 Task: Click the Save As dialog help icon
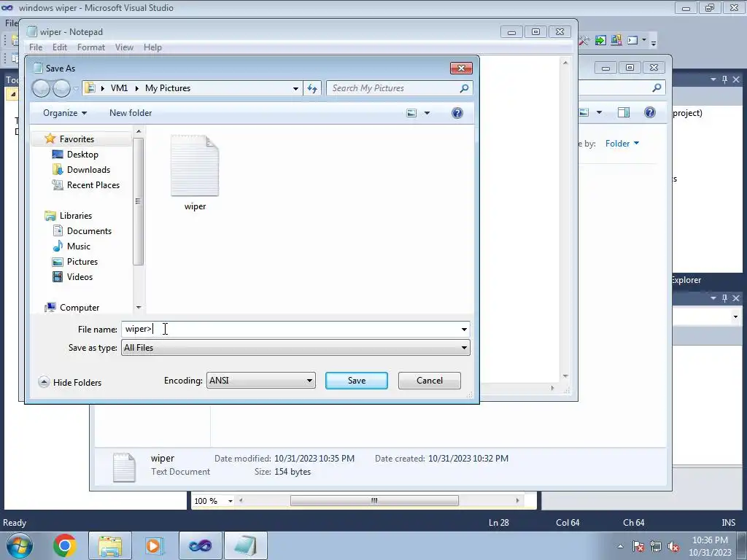(457, 113)
